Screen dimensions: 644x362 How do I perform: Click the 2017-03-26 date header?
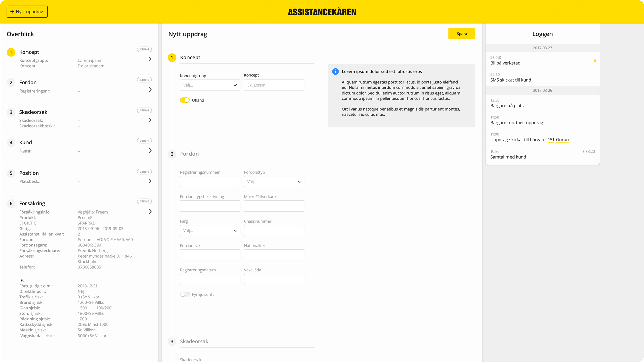coord(542,90)
